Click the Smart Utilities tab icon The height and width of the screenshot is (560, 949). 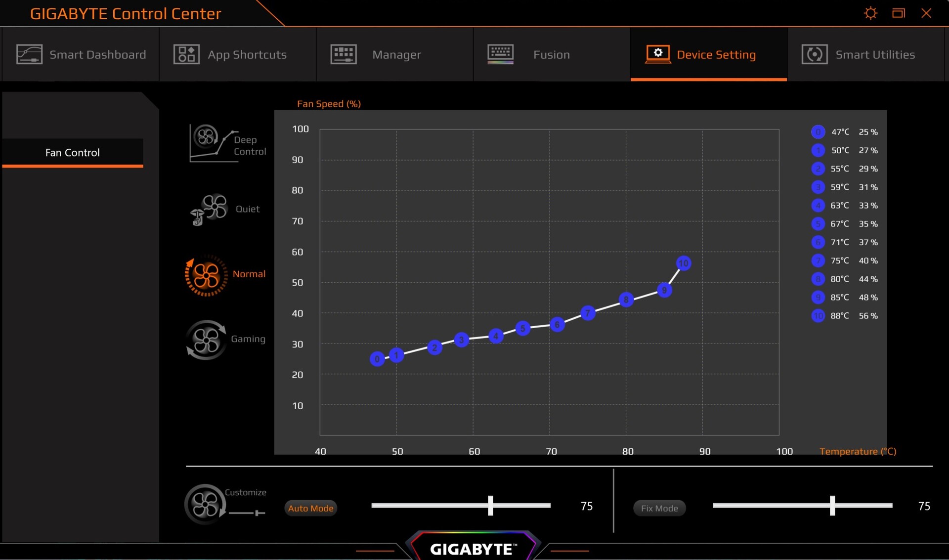pos(814,54)
